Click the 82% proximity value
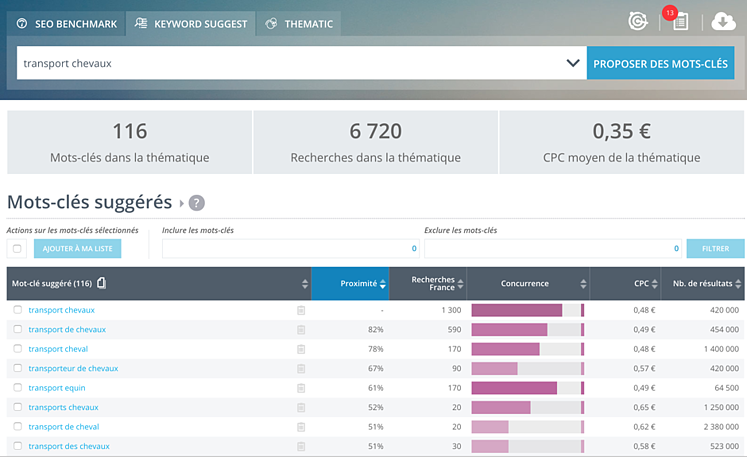The height and width of the screenshot is (457, 747). click(x=376, y=330)
